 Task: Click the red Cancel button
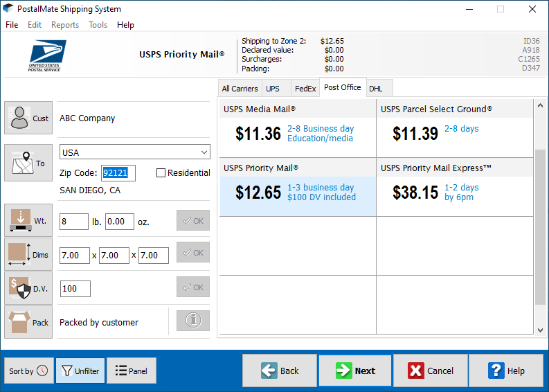tap(431, 371)
